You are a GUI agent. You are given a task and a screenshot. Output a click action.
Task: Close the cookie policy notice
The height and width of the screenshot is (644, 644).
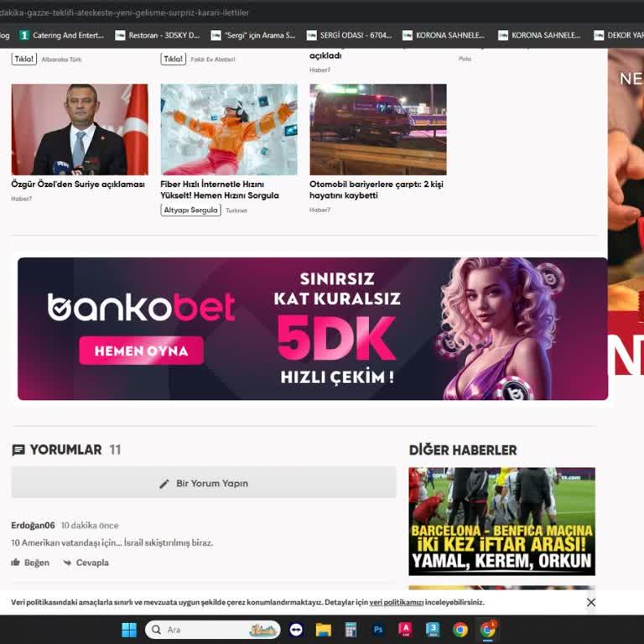coord(591,602)
